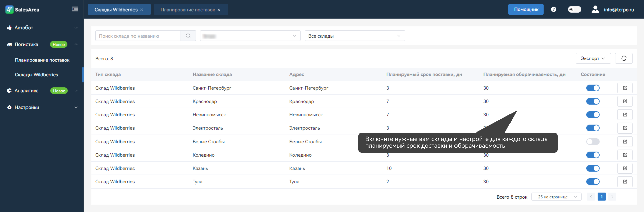Viewport: 644px width, 212px height.
Task: Click the Настройки gear icon
Action: tap(9, 107)
